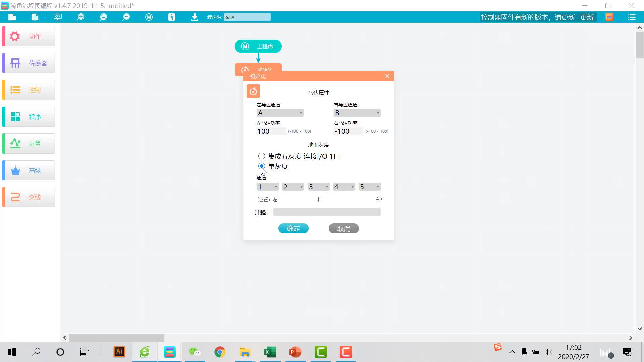Screen dimensions: 644x362
Task: Select the 动作 category in the sidebar
Action: [x=28, y=36]
